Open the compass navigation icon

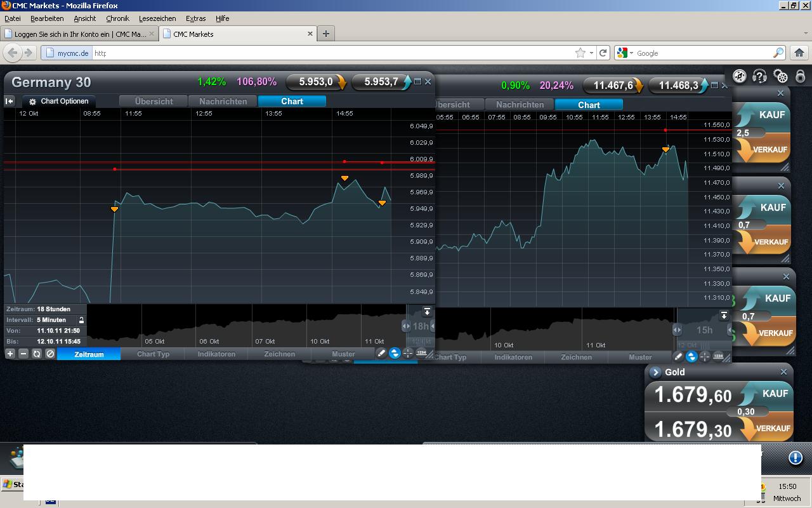pos(740,76)
